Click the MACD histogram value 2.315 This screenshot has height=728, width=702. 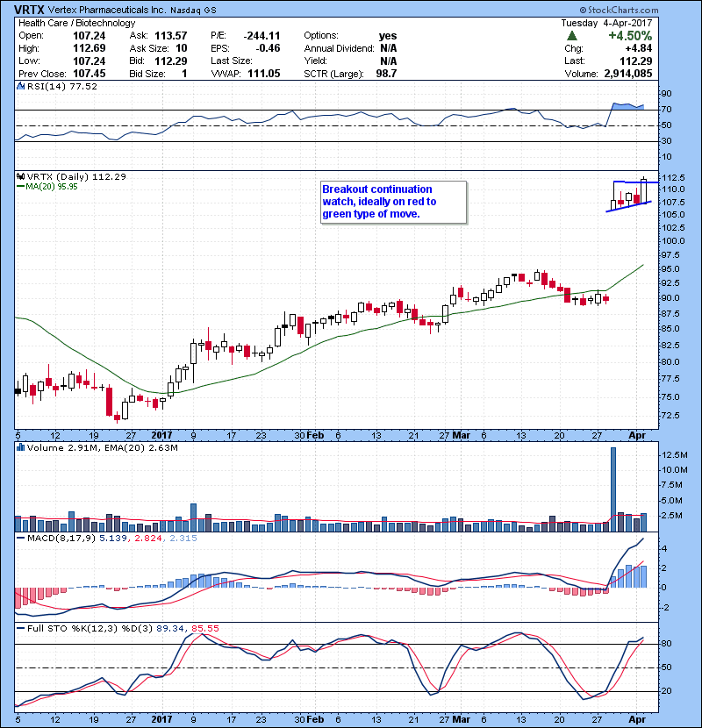point(183,539)
